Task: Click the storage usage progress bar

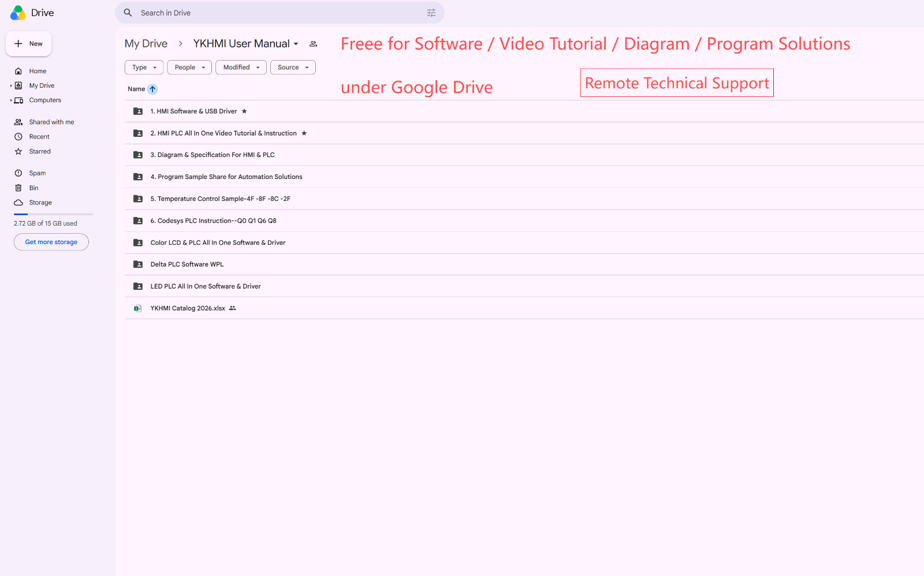Action: pos(54,214)
